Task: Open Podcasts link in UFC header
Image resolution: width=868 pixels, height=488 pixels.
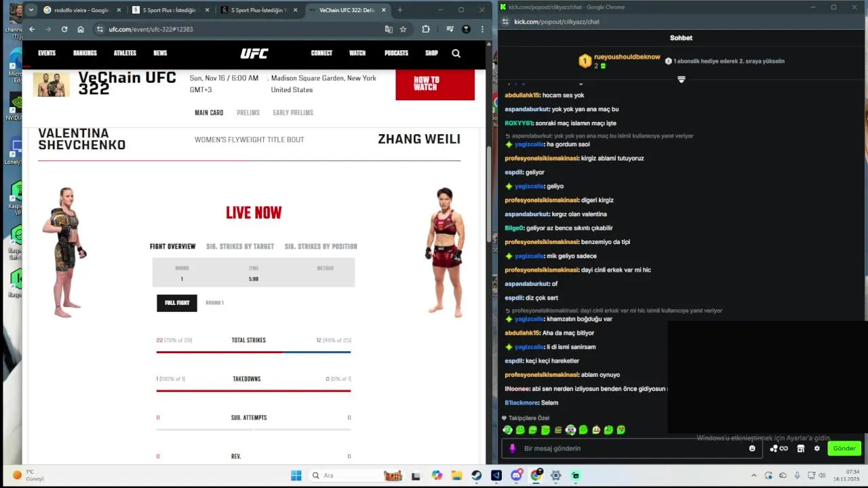Action: click(x=396, y=53)
